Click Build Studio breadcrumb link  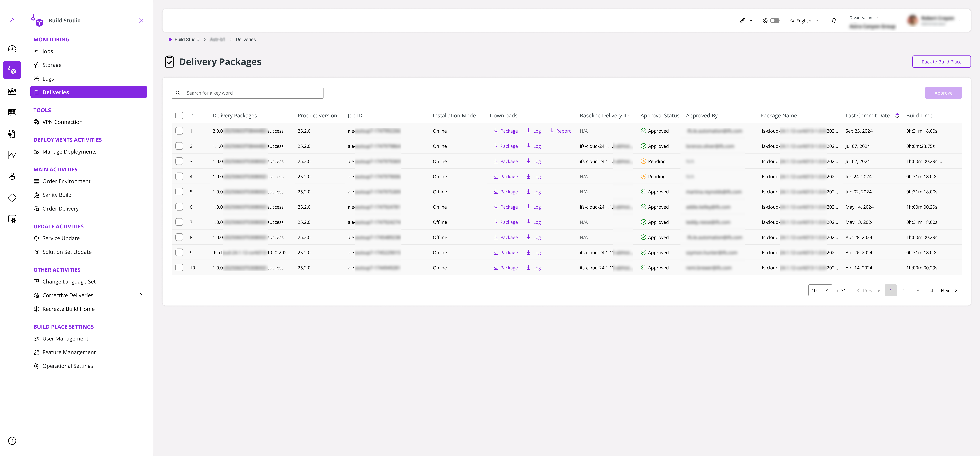[x=187, y=40]
